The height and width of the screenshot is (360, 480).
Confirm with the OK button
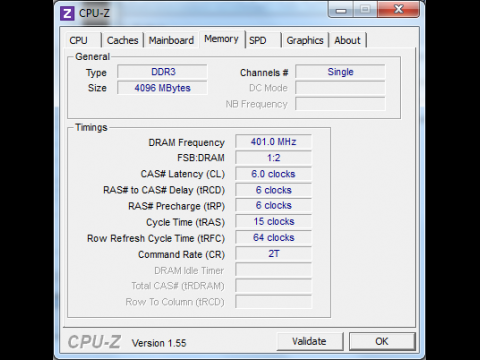(x=382, y=341)
